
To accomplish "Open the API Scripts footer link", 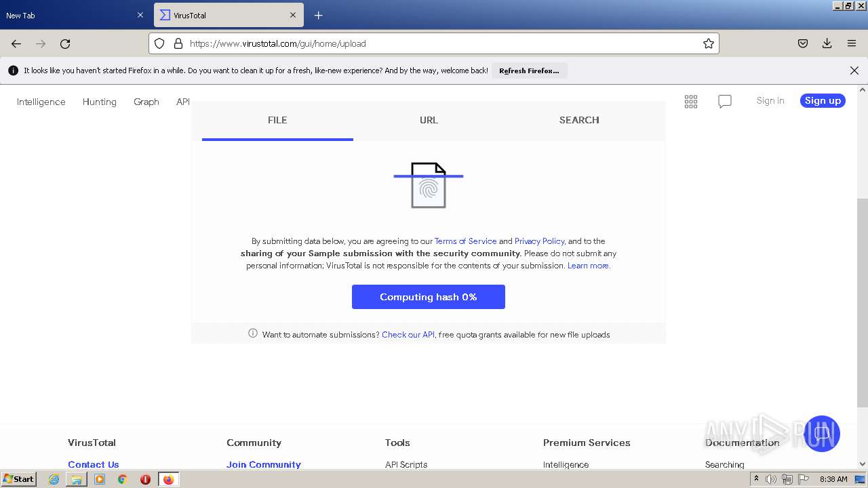I will (x=406, y=464).
